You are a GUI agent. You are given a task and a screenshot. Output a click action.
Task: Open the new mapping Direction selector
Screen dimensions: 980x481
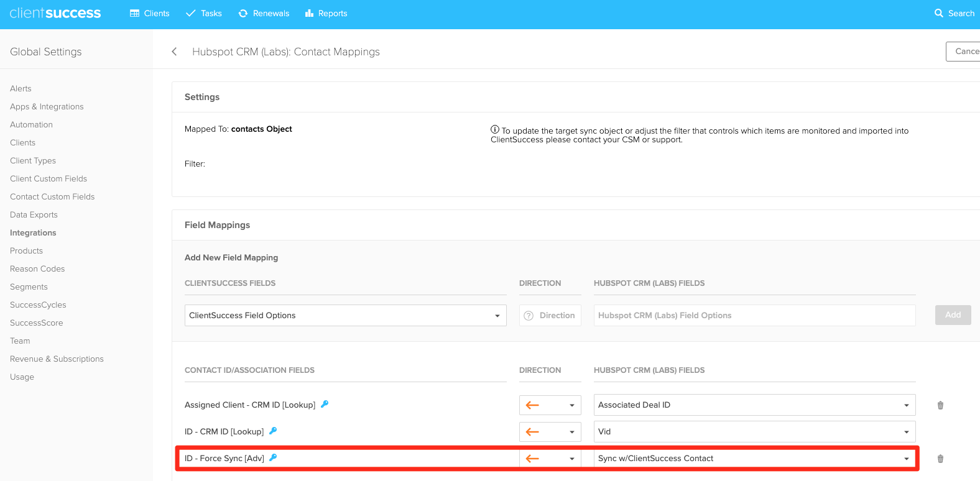550,315
